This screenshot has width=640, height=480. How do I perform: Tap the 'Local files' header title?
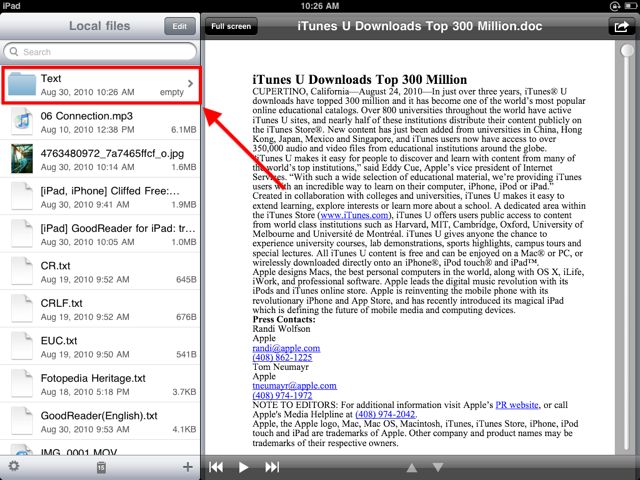coord(100,26)
